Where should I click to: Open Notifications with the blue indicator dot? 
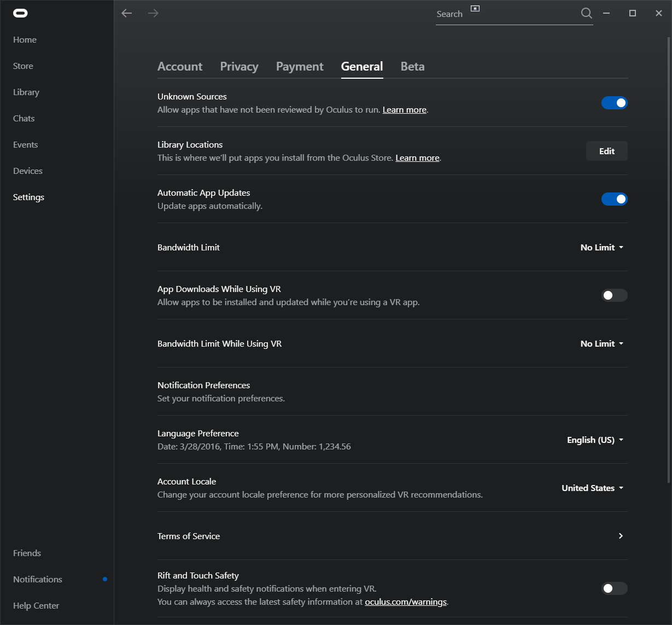[37, 579]
